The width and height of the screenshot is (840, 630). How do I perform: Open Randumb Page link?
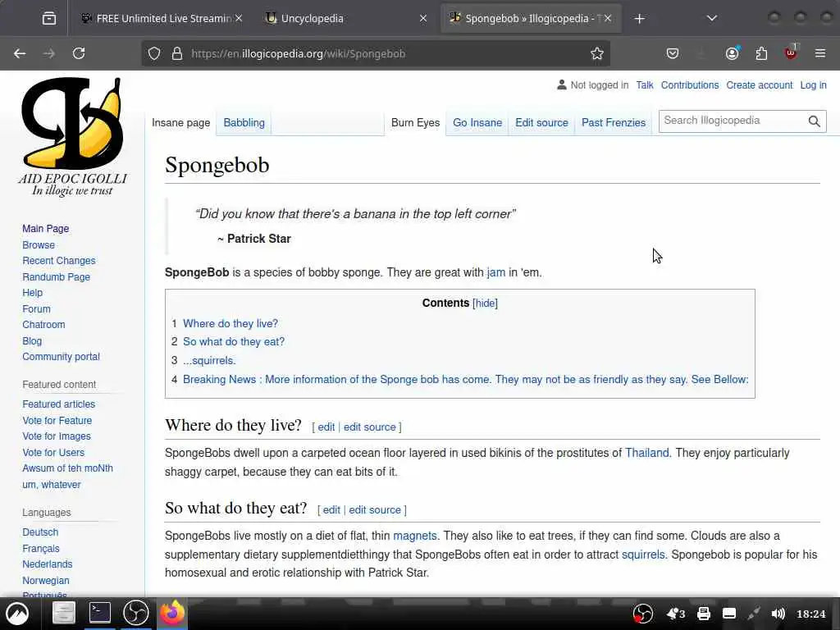57,277
